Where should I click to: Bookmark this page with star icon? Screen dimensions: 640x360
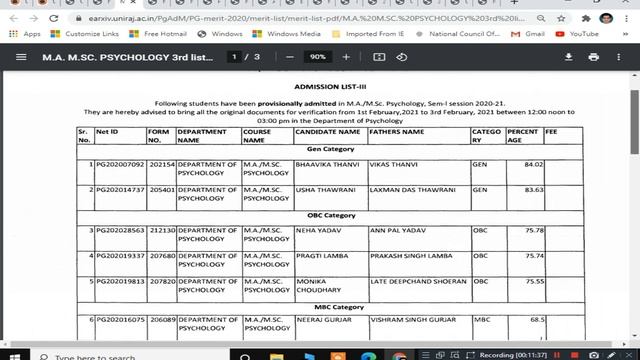[x=561, y=18]
